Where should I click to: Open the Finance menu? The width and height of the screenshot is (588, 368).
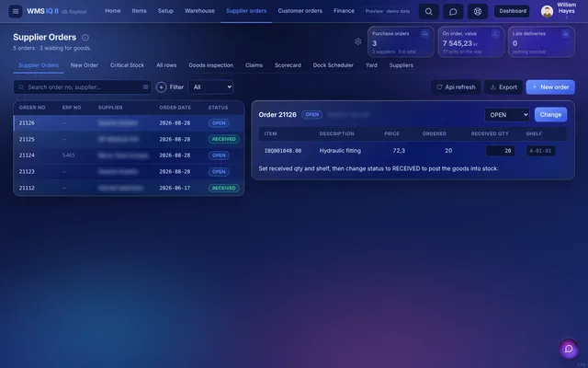point(344,11)
